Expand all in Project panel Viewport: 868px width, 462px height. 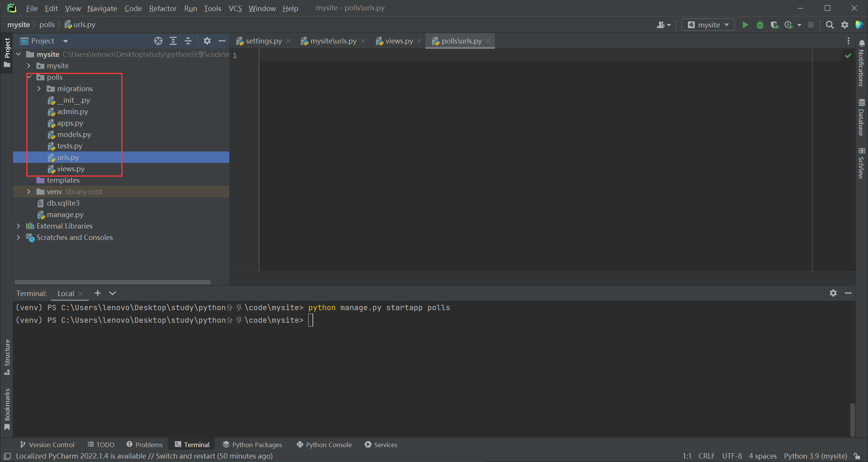pos(173,41)
